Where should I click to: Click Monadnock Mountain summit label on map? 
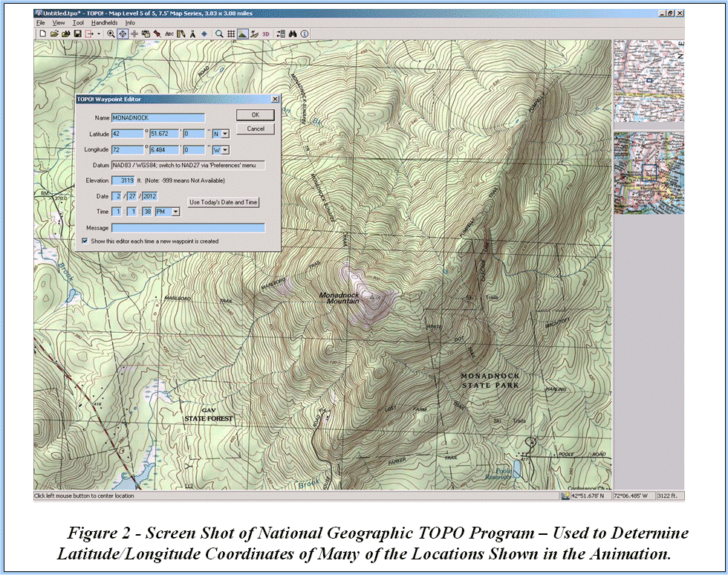click(339, 298)
